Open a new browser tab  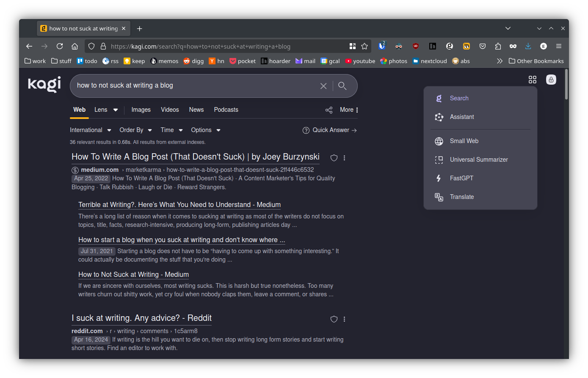140,28
